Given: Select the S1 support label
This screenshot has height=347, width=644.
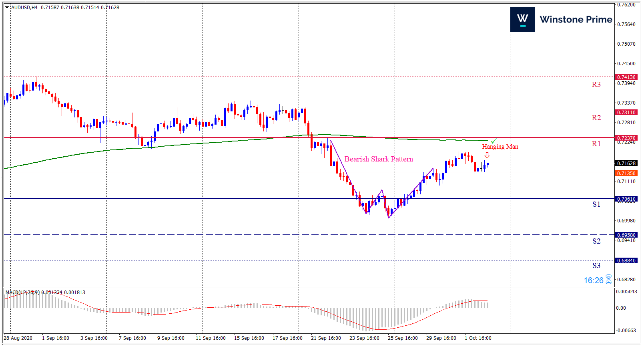Looking at the screenshot, I should 596,204.
